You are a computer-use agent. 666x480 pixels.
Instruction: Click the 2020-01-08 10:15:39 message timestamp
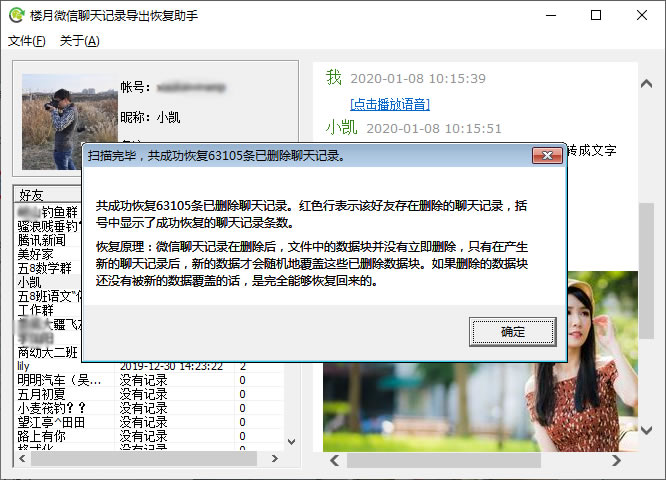tap(418, 79)
